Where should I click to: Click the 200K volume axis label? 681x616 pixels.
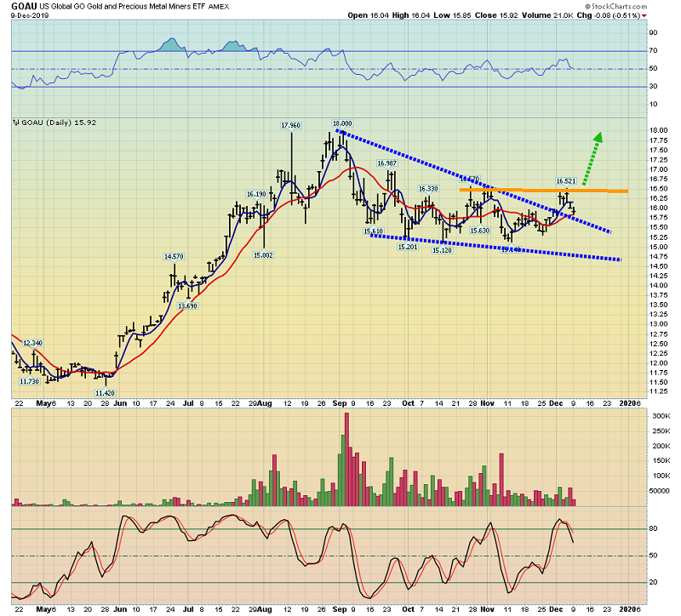pyautogui.click(x=661, y=446)
